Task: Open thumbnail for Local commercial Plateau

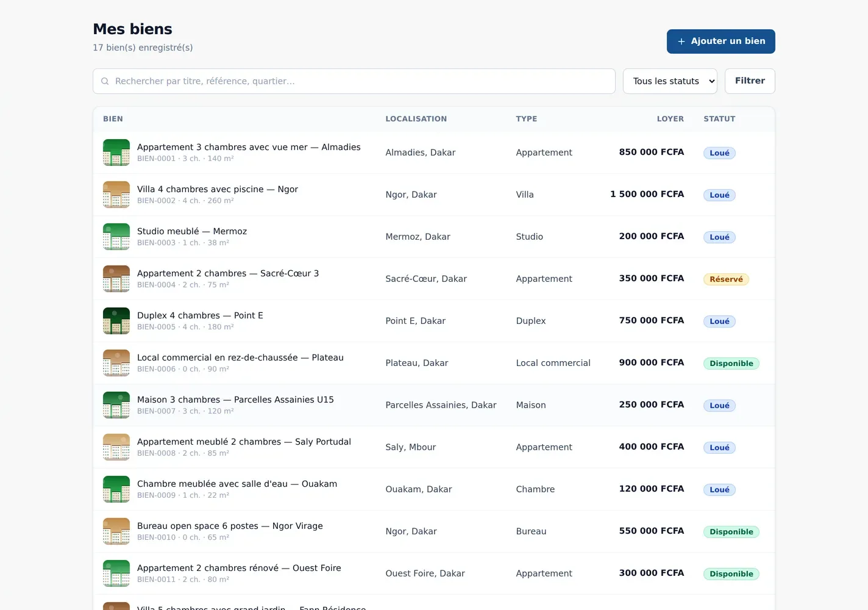Action: pos(116,363)
